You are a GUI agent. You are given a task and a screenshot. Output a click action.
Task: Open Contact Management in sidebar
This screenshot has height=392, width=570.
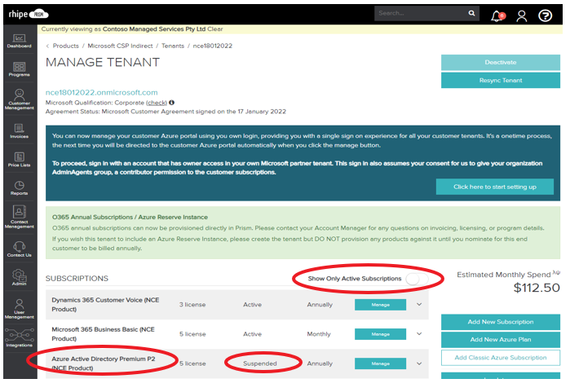pos(20,217)
